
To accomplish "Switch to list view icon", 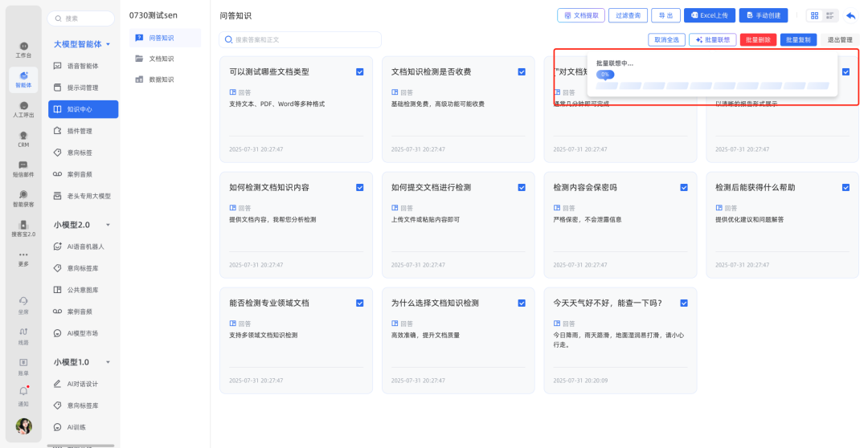I will click(x=831, y=15).
